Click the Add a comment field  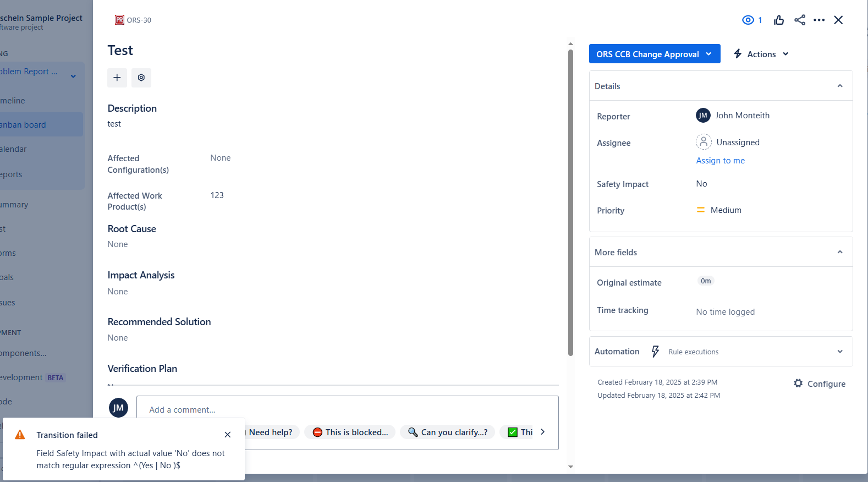(348, 410)
